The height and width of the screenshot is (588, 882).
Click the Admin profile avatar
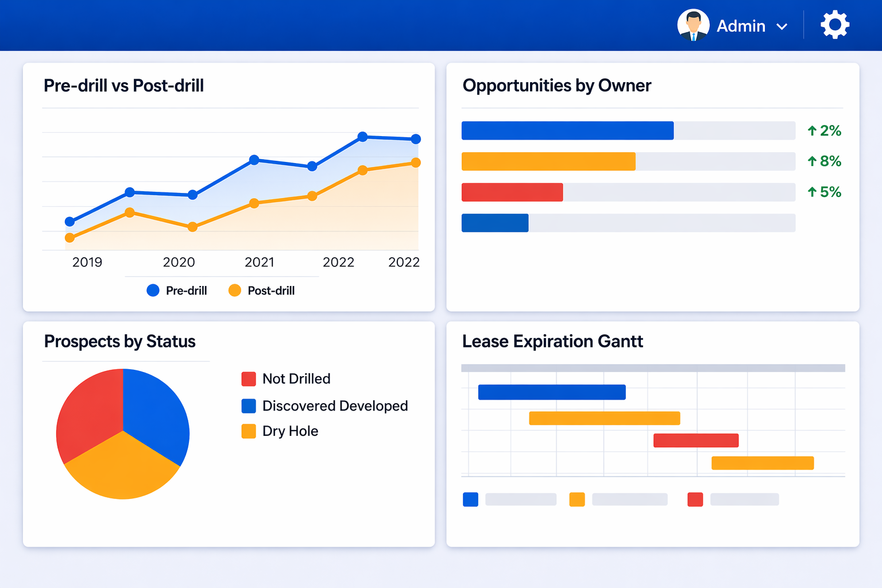pos(693,25)
